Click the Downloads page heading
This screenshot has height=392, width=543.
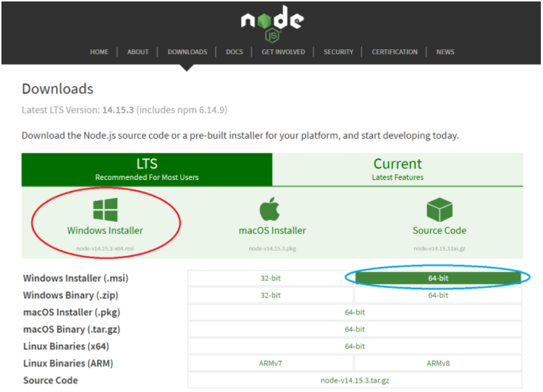[x=57, y=89]
